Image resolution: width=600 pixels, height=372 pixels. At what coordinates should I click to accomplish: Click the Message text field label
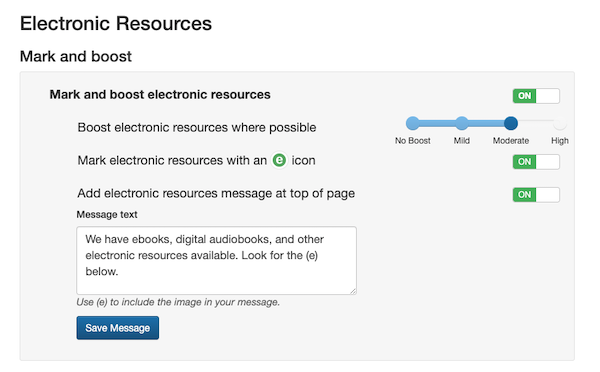(x=107, y=214)
